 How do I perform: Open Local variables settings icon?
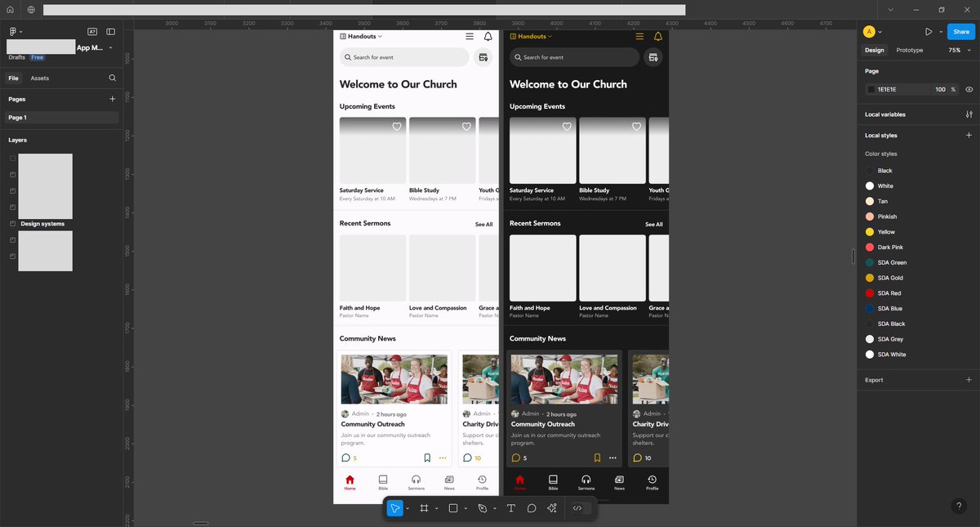coord(969,114)
